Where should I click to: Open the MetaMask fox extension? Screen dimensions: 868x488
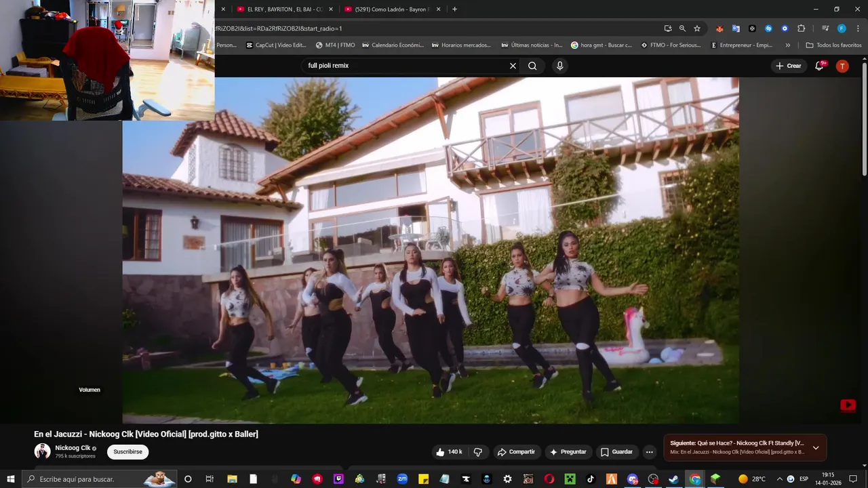[719, 28]
